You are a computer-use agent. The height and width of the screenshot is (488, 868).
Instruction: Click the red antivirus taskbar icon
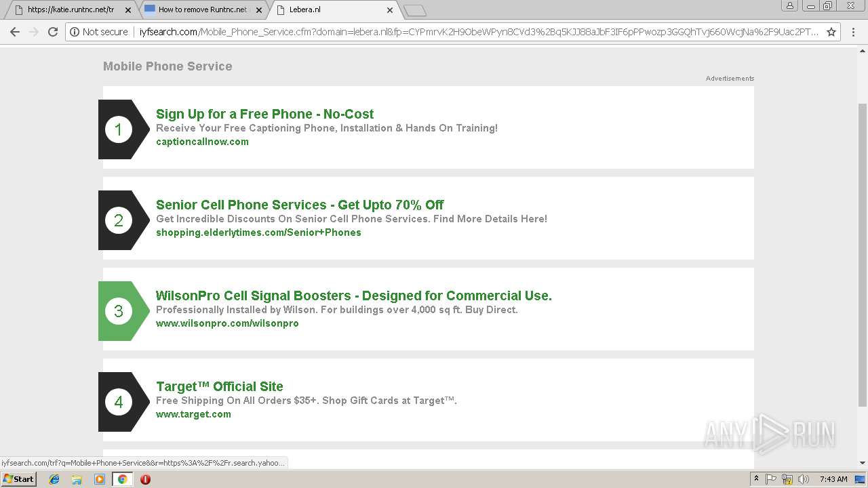point(145,479)
